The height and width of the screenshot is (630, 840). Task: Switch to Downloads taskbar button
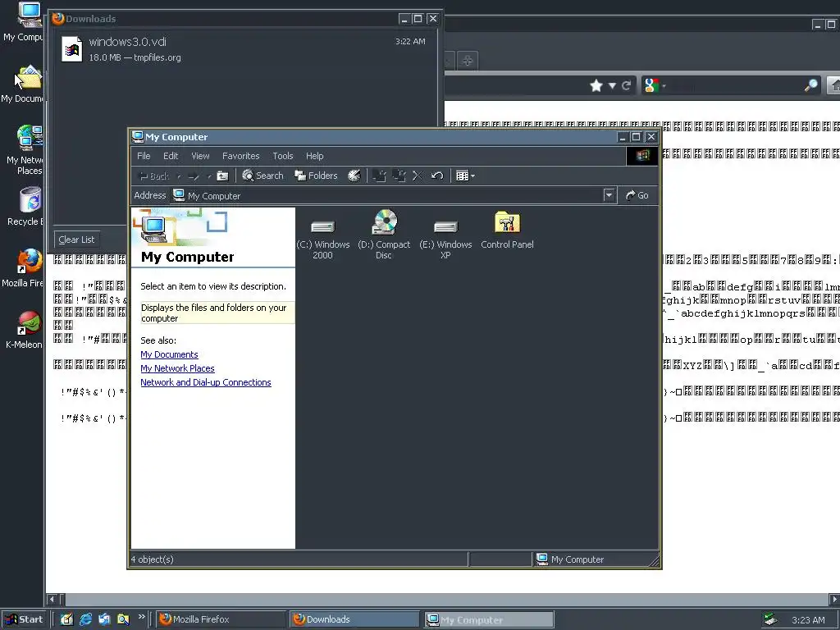tap(354, 619)
